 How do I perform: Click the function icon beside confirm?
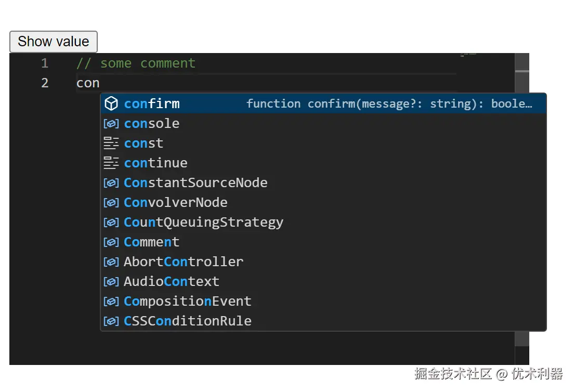(111, 103)
